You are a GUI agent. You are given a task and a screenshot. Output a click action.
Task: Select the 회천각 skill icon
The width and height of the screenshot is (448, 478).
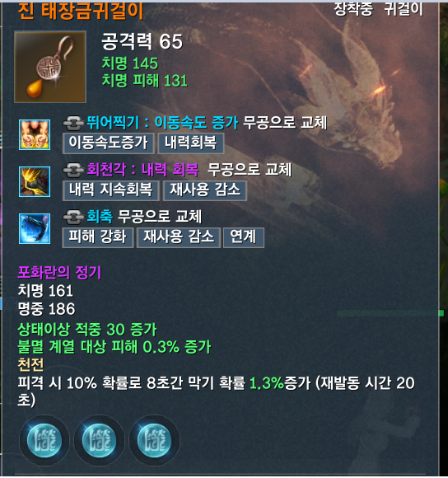click(35, 181)
